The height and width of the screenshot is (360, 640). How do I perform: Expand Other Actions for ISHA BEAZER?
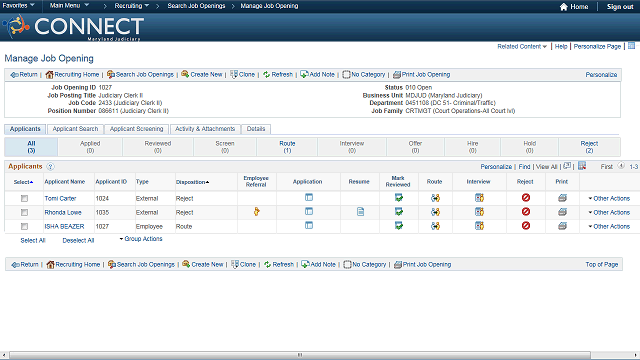[x=609, y=226]
